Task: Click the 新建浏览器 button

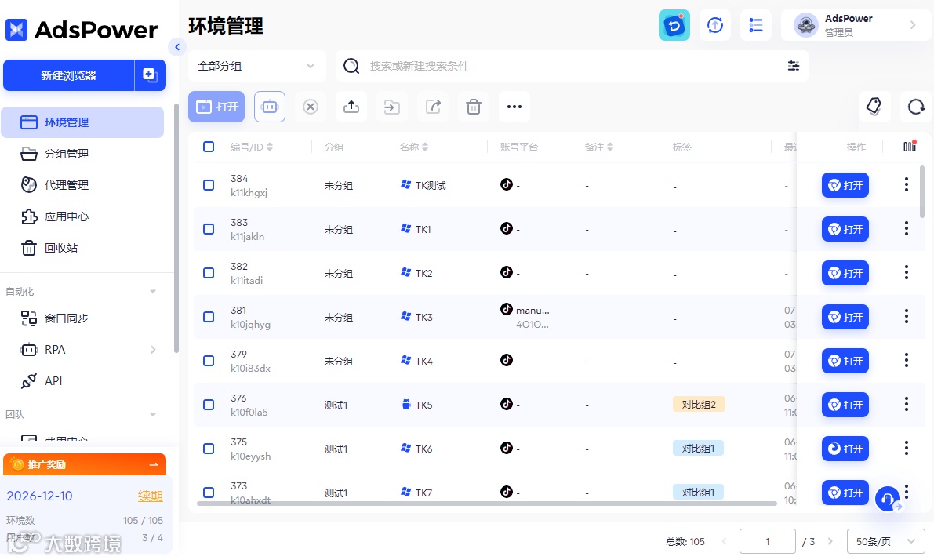Action: tap(68, 75)
